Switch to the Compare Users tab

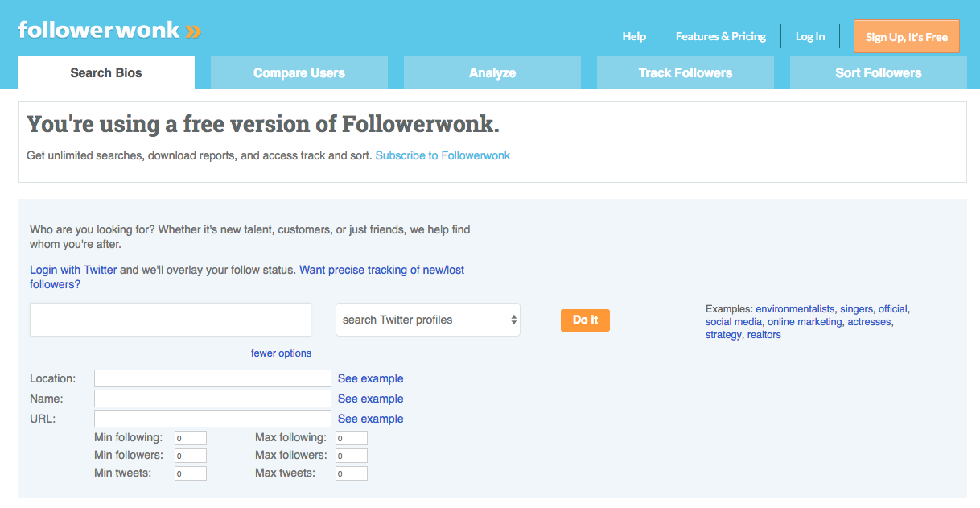pos(299,72)
